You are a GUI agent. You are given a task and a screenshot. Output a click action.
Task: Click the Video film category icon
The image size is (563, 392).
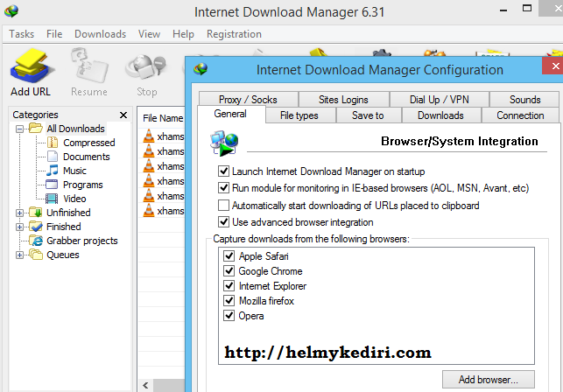(52, 199)
